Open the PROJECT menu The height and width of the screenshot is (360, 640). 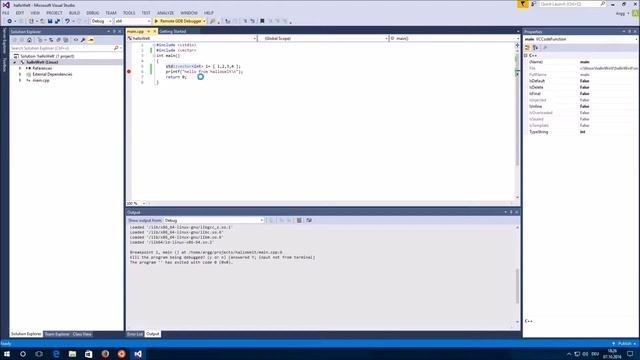54,13
